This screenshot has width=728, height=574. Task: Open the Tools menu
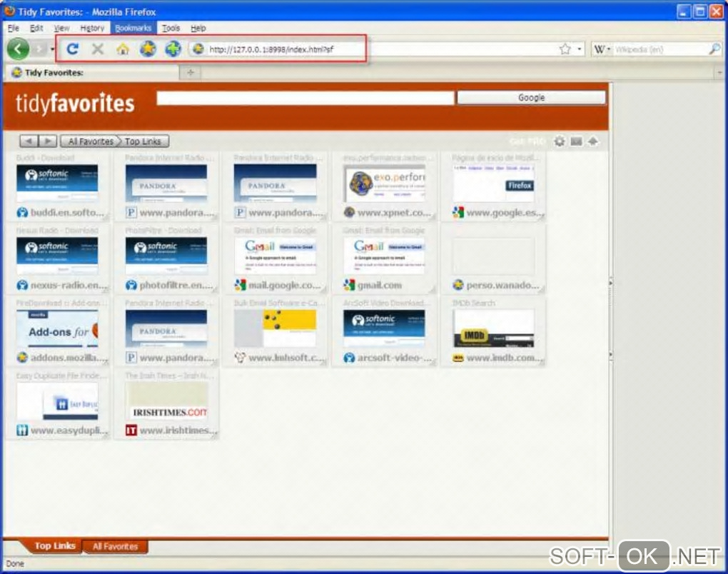point(171,28)
